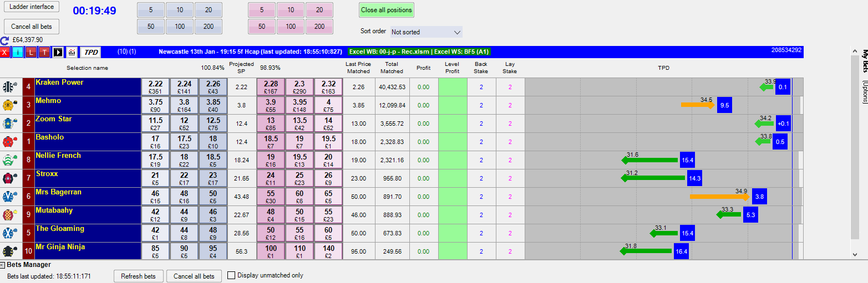Click the red 'T' toolbar icon
868x283 pixels.
tap(44, 53)
